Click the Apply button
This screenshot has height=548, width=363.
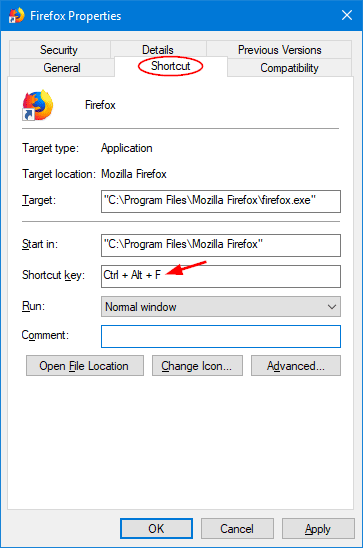[318, 528]
